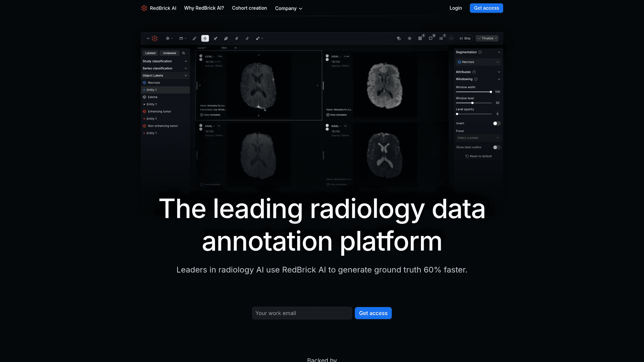Select Entity 1 under Necrosis

[165, 90]
